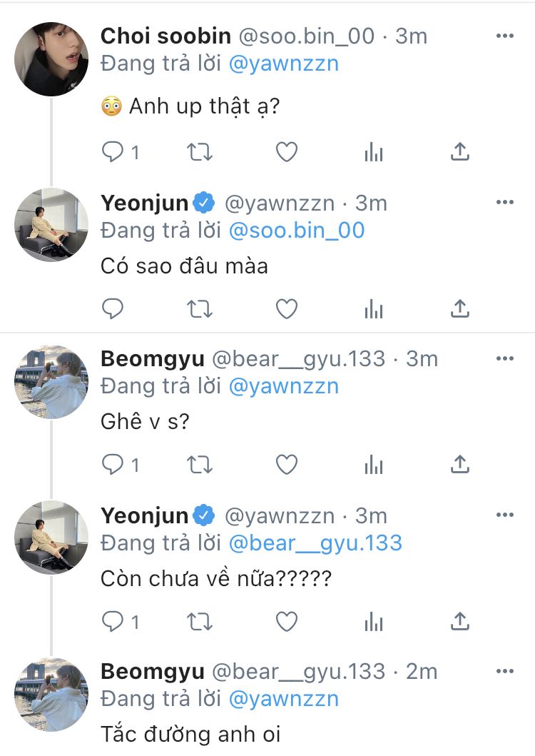The height and width of the screenshot is (756, 535).
Task: Share Yeonjun's "Có sao đâu màa" tweet
Action: (460, 308)
